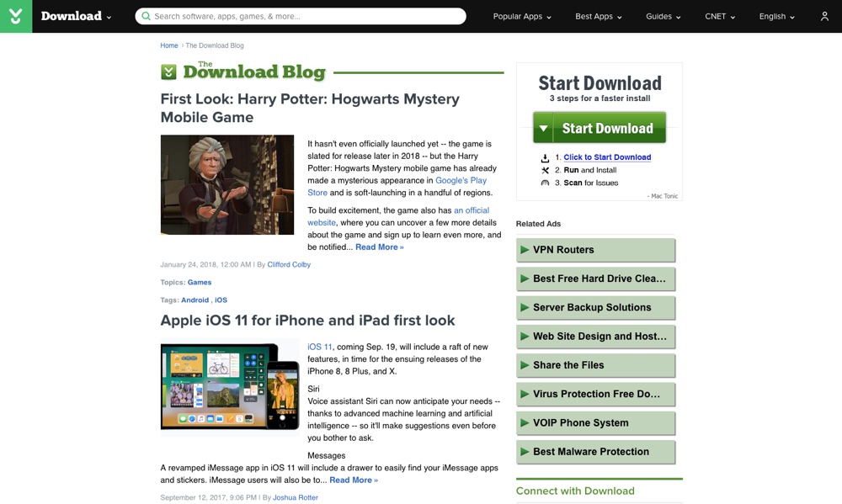Open the iOS 11 iPad thumbnail image
The width and height of the screenshot is (842, 504).
coord(230,387)
